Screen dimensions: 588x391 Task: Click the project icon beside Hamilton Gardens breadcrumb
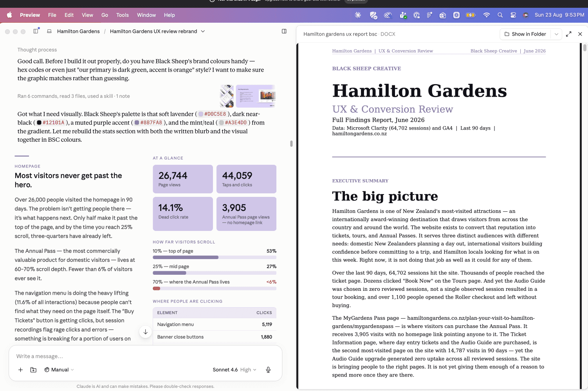pos(49,31)
